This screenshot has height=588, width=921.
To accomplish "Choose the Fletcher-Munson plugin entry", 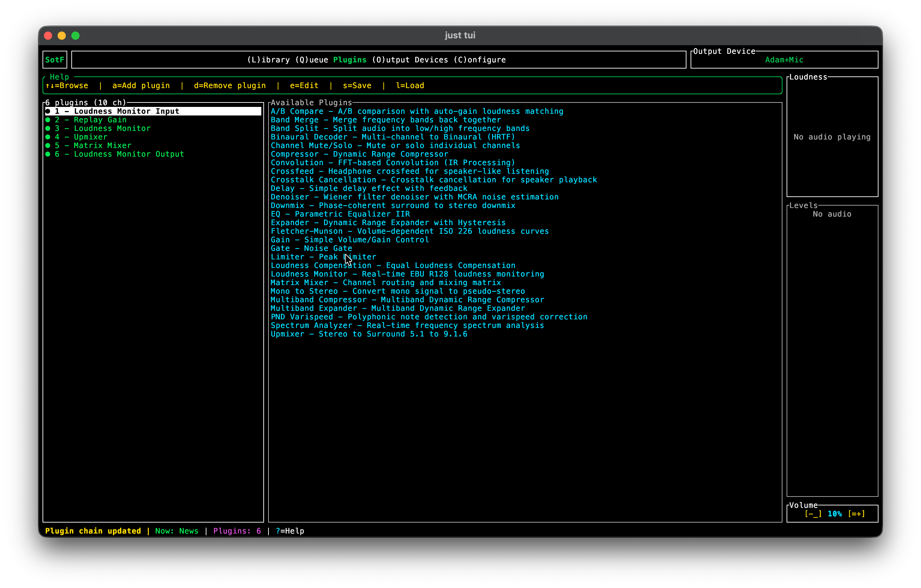I will pyautogui.click(x=410, y=231).
